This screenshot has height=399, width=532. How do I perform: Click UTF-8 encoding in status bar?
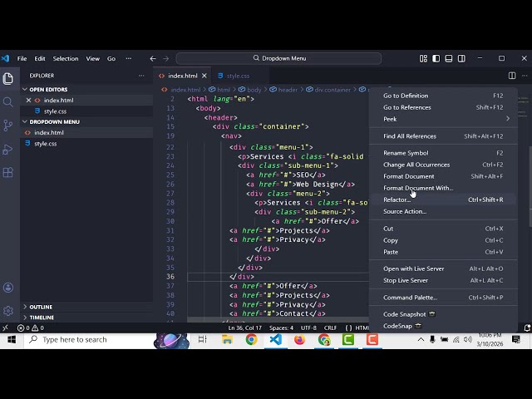pyautogui.click(x=308, y=328)
